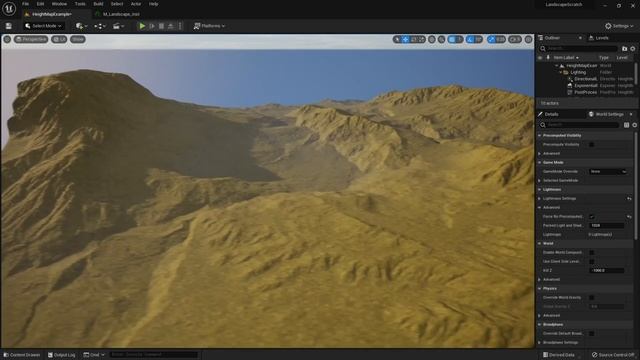Open play mode options three-dot menu
The image size is (640, 360).
[180, 26]
